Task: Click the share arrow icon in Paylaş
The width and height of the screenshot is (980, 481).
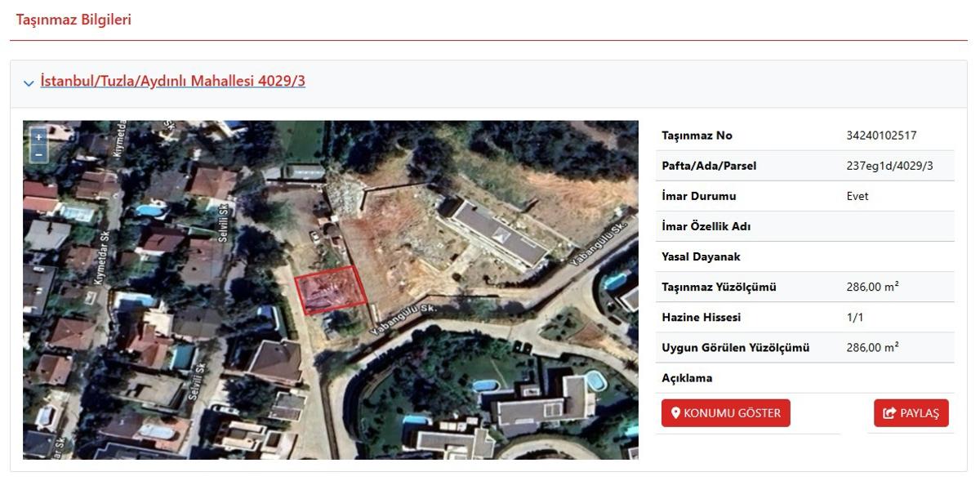Action: point(889,413)
